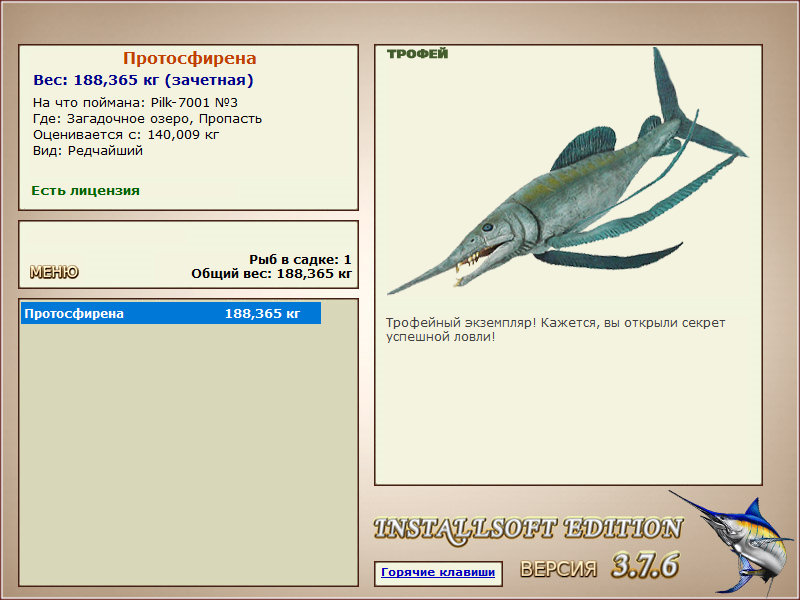Open the МЕНЮ button
The height and width of the screenshot is (600, 800).
[x=54, y=272]
